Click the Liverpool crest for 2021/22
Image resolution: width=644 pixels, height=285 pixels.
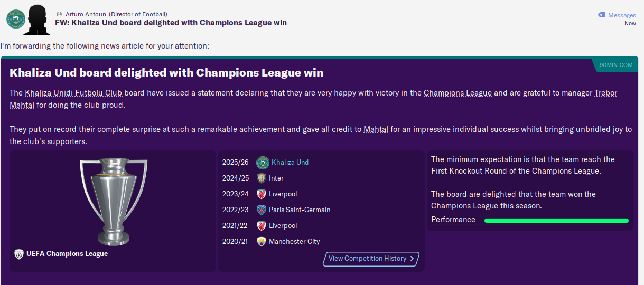(x=261, y=226)
